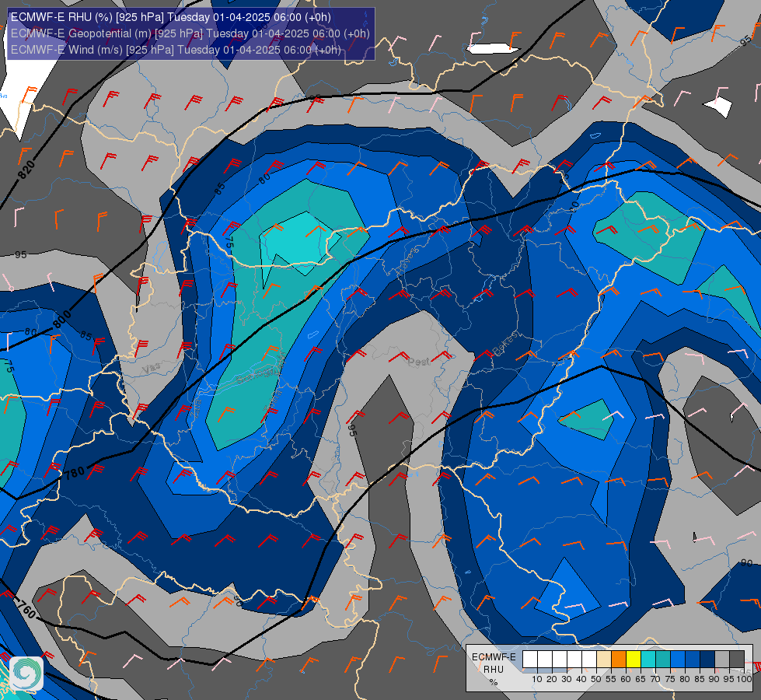761x700 pixels.
Task: Select the ECMWF-E Geopotential (m) title line
Action: (x=190, y=33)
